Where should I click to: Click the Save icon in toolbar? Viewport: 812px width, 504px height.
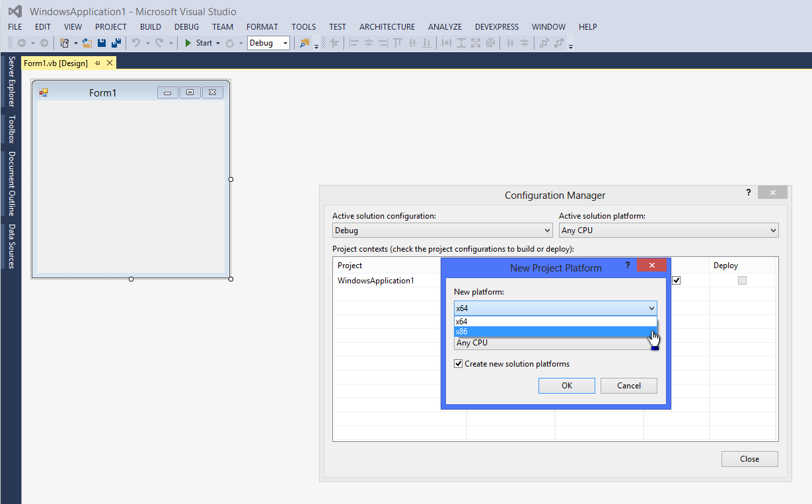(102, 43)
